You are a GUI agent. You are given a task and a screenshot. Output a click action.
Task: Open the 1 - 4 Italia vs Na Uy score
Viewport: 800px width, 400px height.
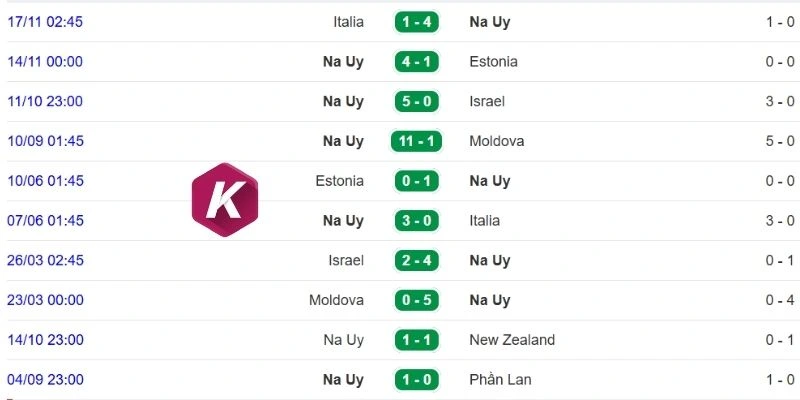417,22
